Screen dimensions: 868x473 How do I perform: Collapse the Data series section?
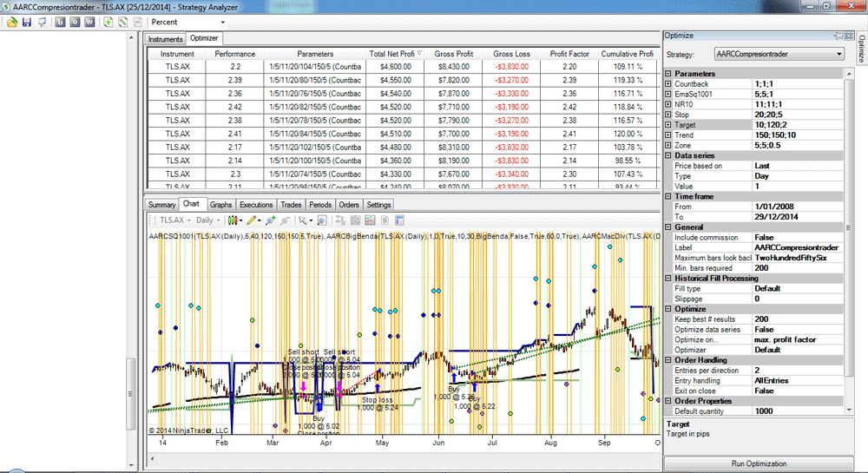667,155
